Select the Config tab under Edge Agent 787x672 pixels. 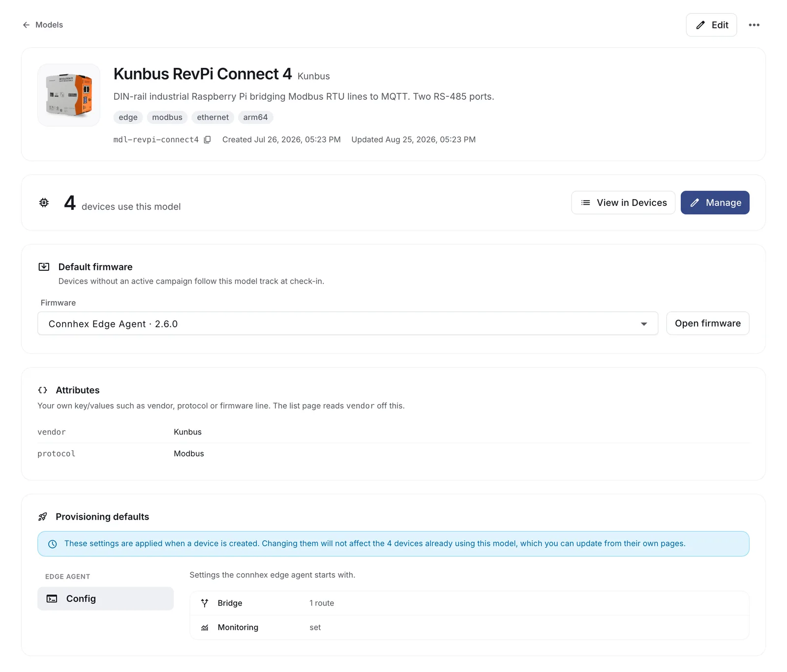(x=106, y=599)
